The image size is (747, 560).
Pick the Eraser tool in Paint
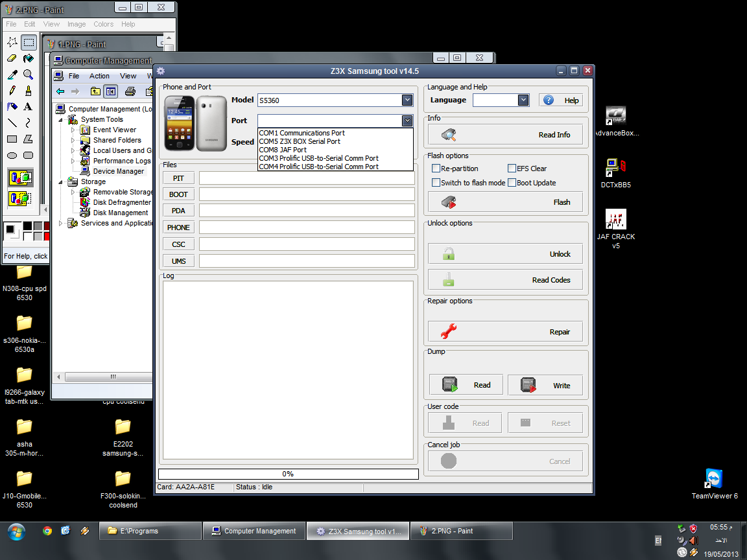click(12, 58)
